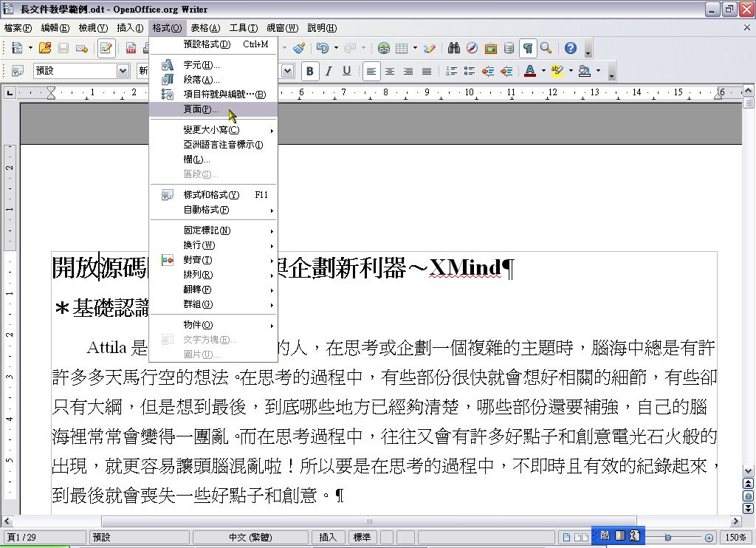Toggle Nonprinting Characters pilcrow button

[x=528, y=48]
